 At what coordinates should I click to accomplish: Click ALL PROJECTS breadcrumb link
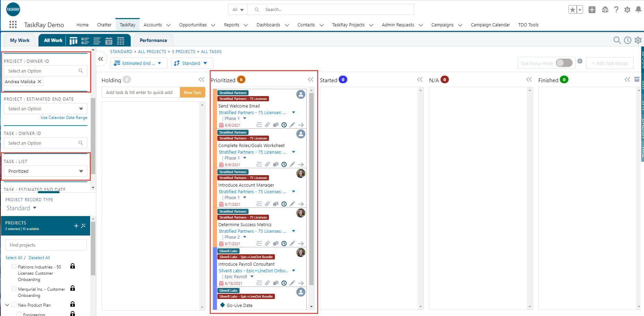click(x=152, y=52)
